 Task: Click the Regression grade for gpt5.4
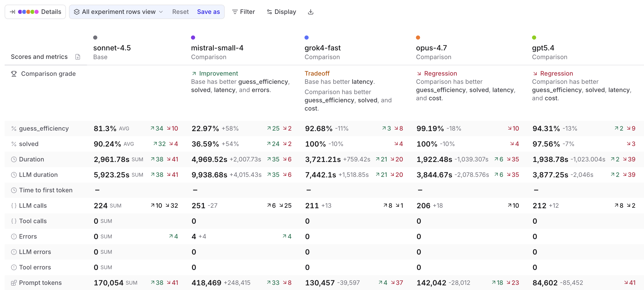click(x=553, y=74)
